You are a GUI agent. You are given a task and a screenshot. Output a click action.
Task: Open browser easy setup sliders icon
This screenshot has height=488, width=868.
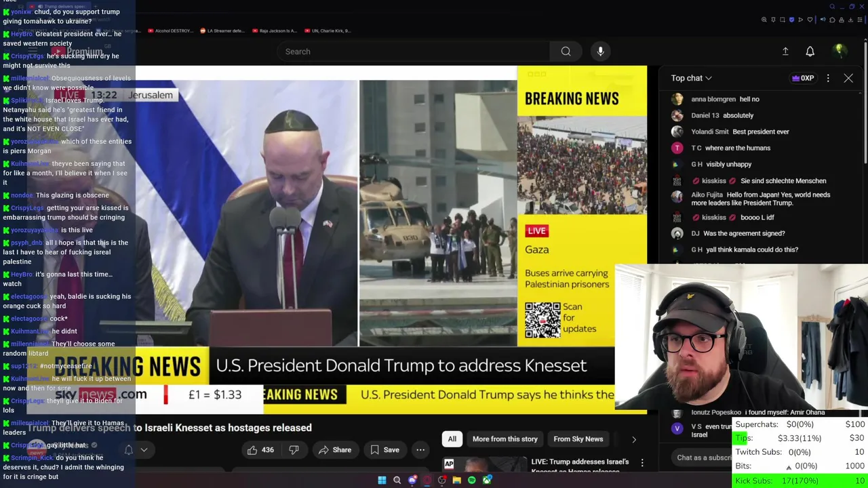coord(860,20)
